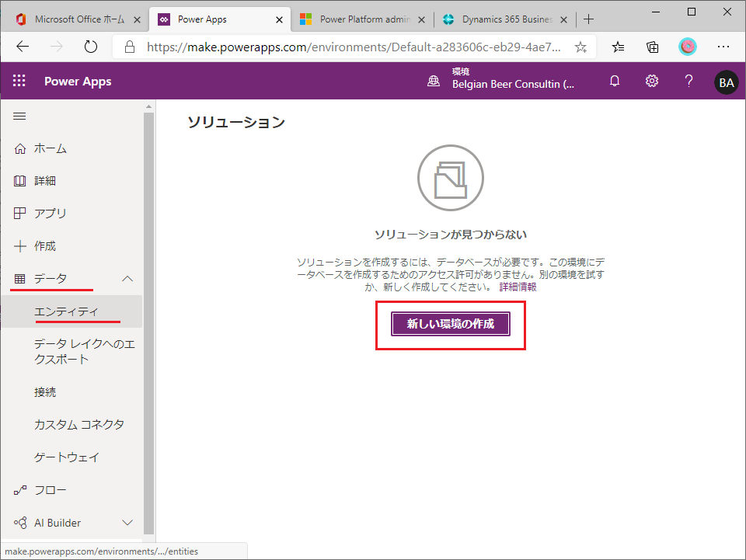Minimize the browser window
Image resolution: width=746 pixels, height=560 pixels.
coord(656,12)
